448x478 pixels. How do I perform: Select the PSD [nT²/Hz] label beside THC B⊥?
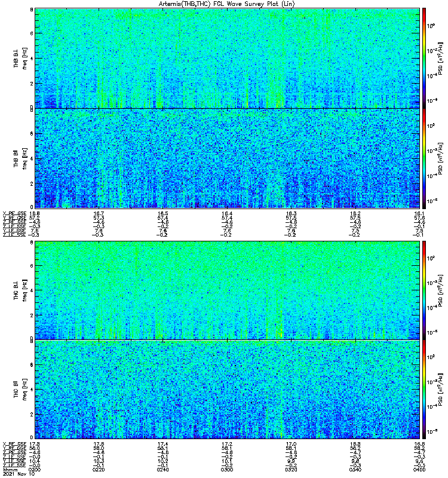pos(440,290)
